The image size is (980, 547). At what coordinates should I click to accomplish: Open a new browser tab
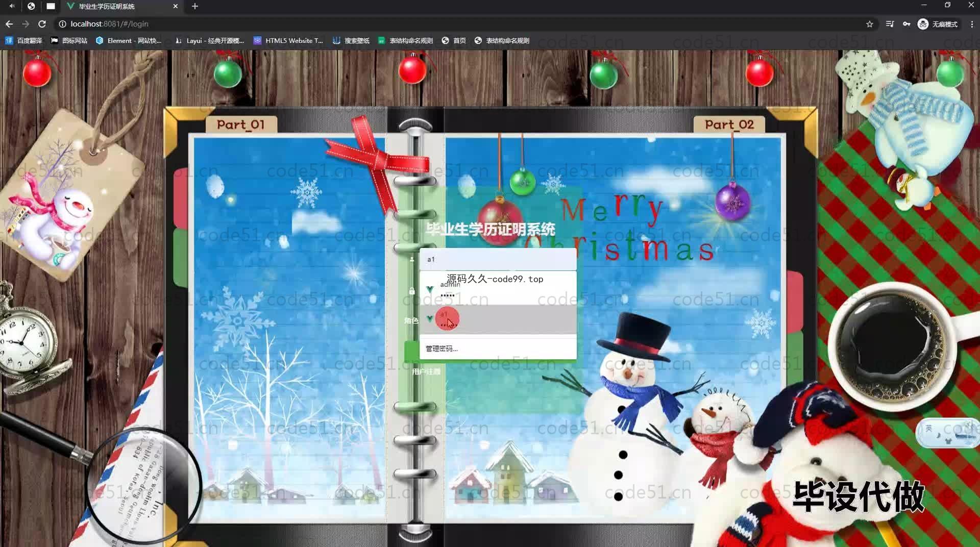click(195, 6)
